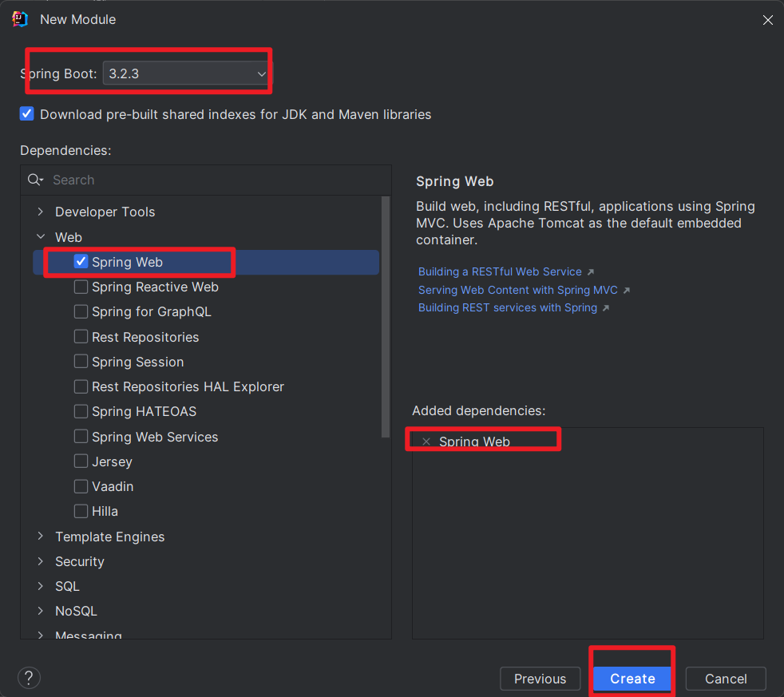The height and width of the screenshot is (697, 784).
Task: Select Spring Web in added dependencies list
Action: pyautogui.click(x=474, y=442)
